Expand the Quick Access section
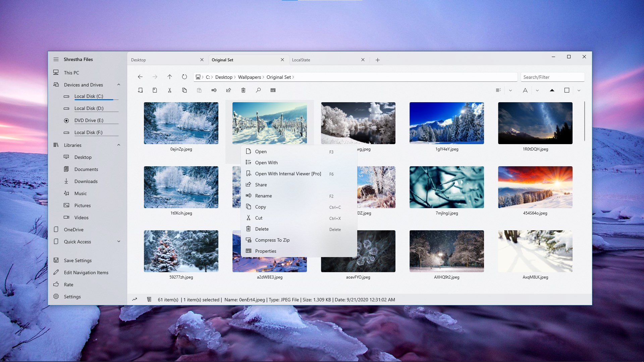The image size is (644, 362). pyautogui.click(x=119, y=242)
